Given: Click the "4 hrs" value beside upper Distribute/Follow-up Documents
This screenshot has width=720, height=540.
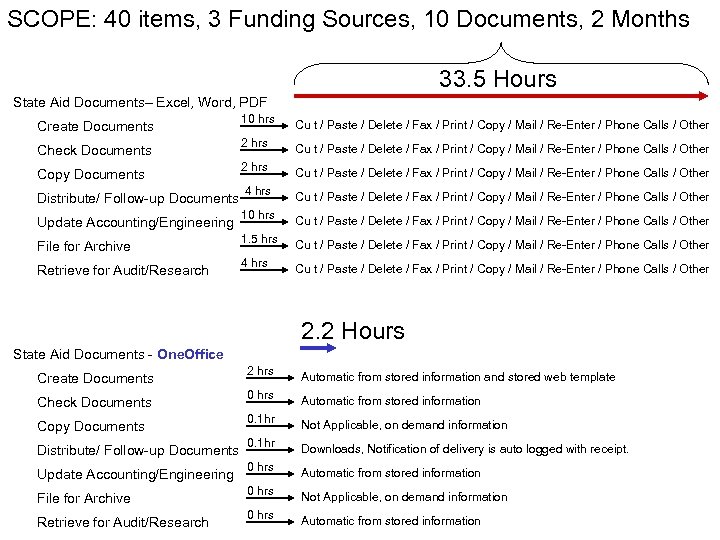Looking at the screenshot, I should pos(257,191).
